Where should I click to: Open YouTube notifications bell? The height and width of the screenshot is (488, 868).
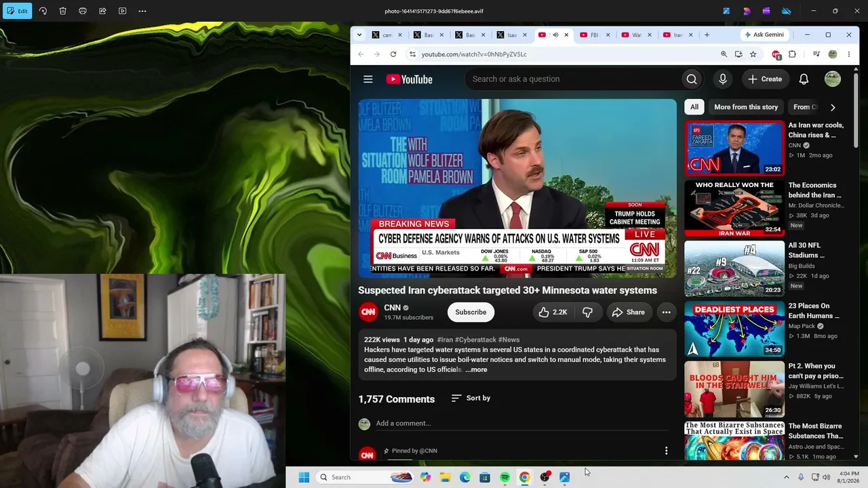coord(804,79)
